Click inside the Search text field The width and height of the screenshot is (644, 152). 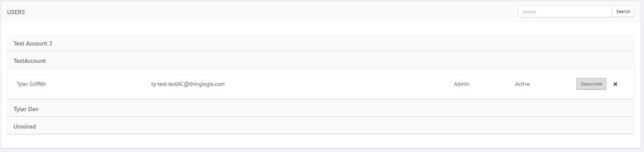pyautogui.click(x=565, y=11)
